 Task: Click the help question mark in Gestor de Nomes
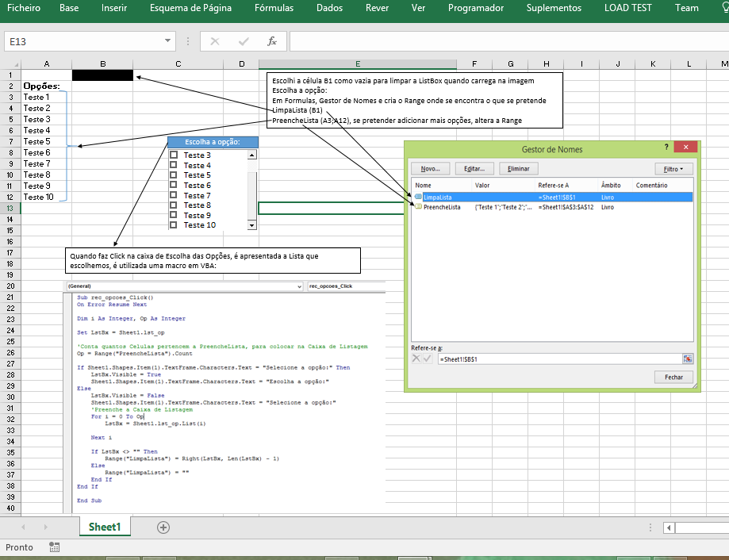[x=666, y=147]
